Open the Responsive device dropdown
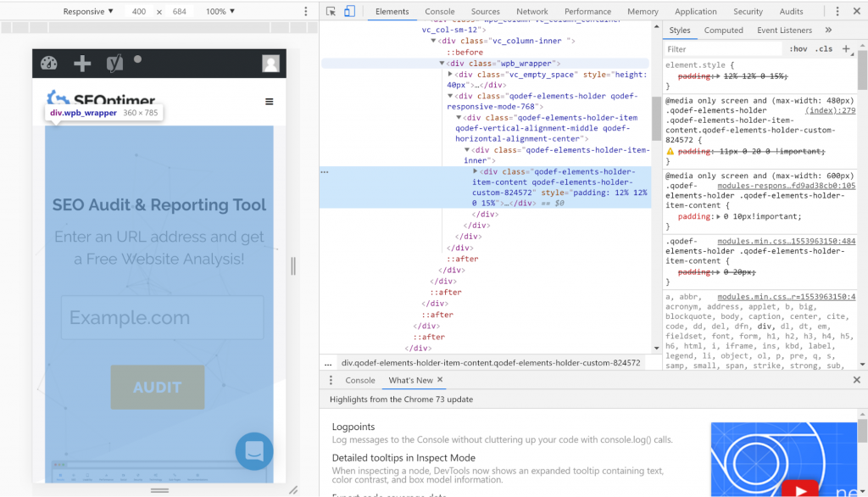 pos(88,12)
